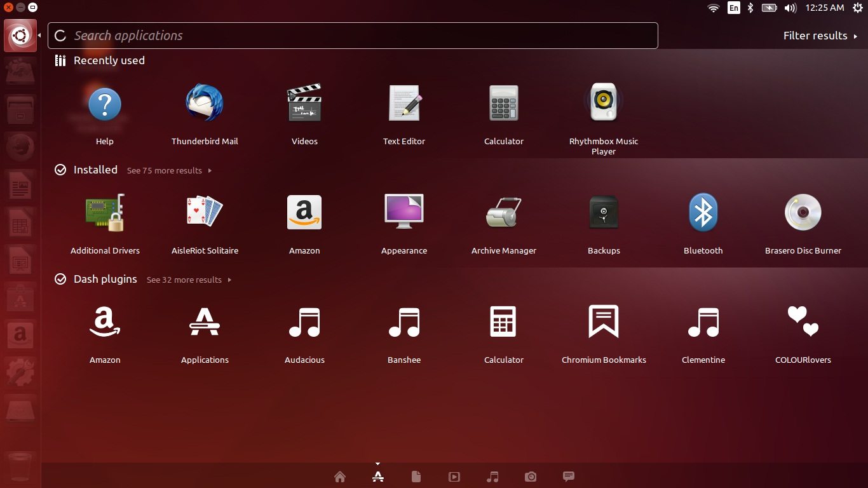Expand Filter results panel

820,36
